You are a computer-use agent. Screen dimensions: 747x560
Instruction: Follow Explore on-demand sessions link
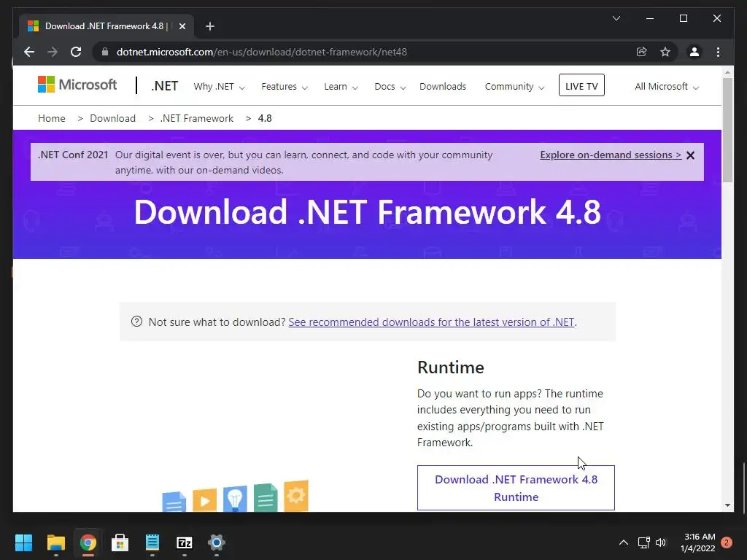611,155
